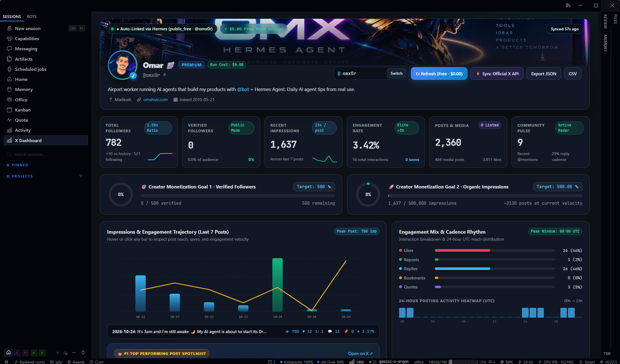Edit Target 500 pencil icon for Goal 1
620x364 pixels.
coord(329,187)
